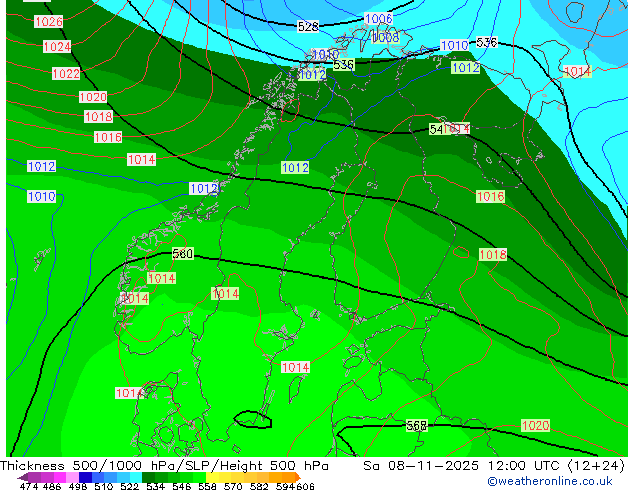Screen dimensions: 634x490
Task: Click the legend value 582
Action: (259, 486)
